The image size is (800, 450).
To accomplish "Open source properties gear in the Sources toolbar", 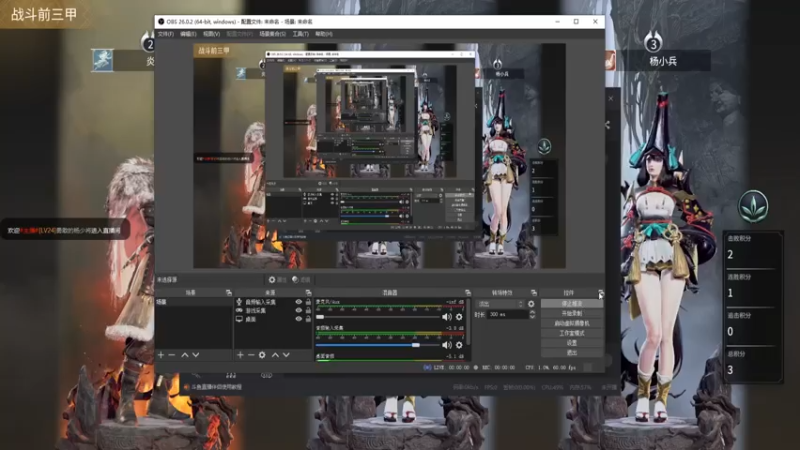I will pos(262,355).
